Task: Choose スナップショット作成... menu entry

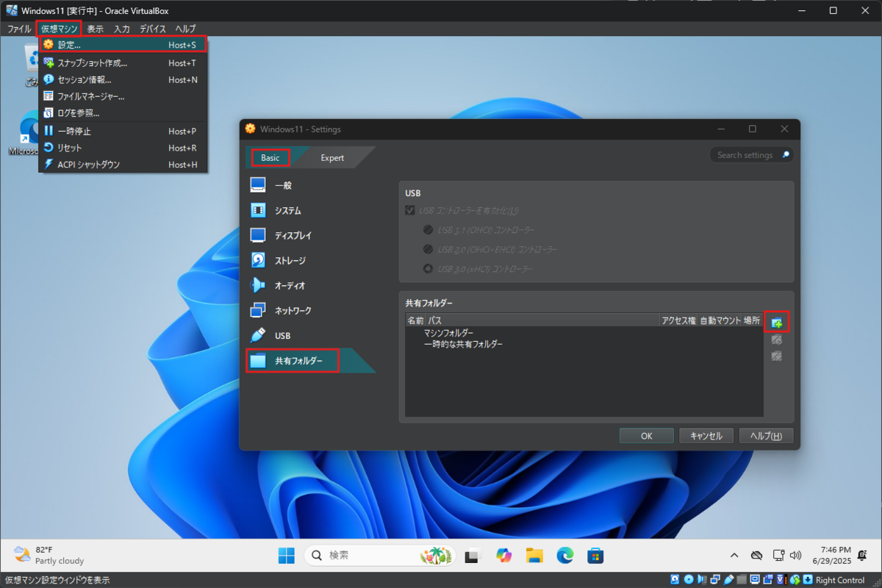Action: (123, 63)
